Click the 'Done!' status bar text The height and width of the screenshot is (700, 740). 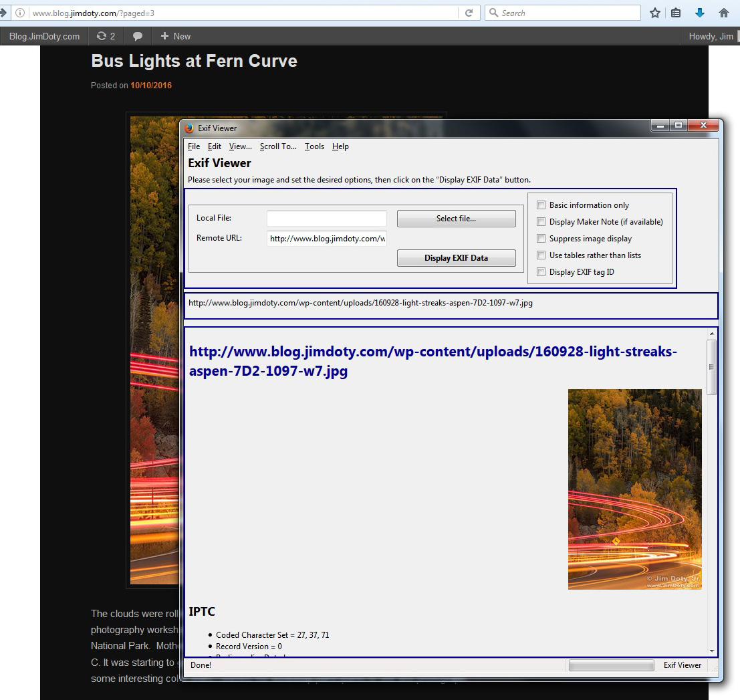pyautogui.click(x=201, y=665)
